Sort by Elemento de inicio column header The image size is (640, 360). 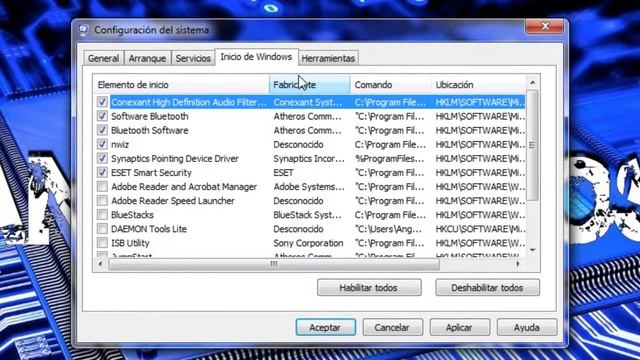(x=181, y=84)
